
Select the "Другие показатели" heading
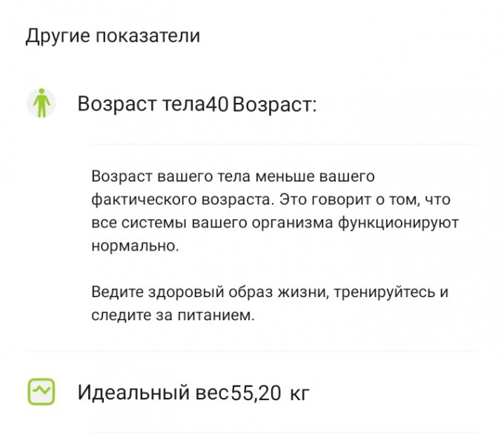coord(113,36)
